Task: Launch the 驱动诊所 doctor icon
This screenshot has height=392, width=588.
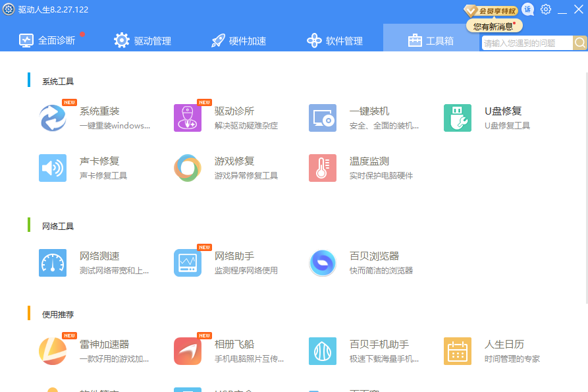Action: point(188,118)
